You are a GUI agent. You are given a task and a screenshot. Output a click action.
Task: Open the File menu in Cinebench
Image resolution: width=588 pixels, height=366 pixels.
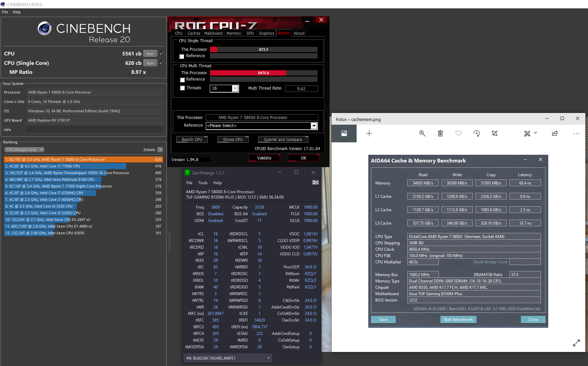[5, 12]
